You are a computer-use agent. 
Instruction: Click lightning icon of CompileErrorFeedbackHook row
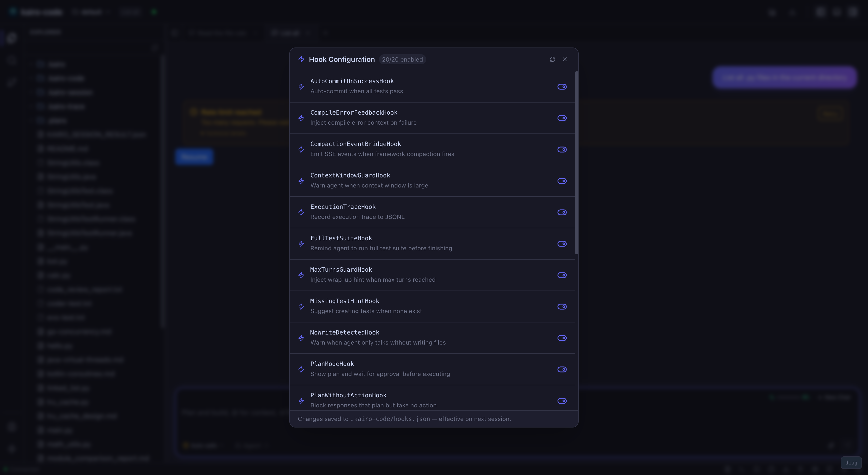pos(301,118)
